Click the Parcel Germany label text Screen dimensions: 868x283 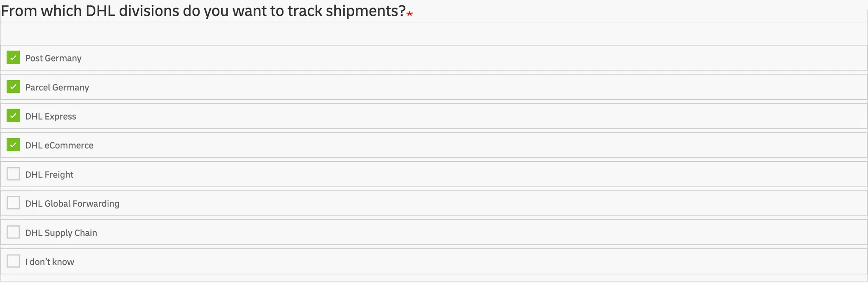[x=57, y=87]
